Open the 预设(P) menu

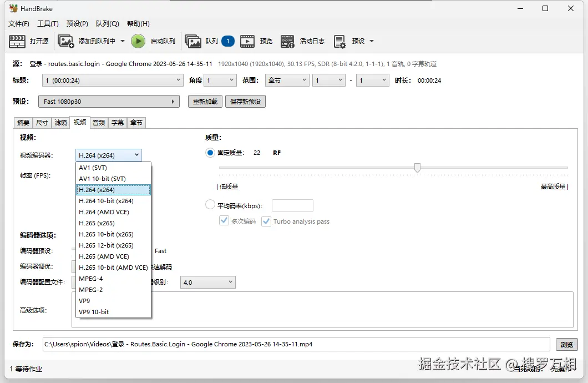(x=77, y=24)
